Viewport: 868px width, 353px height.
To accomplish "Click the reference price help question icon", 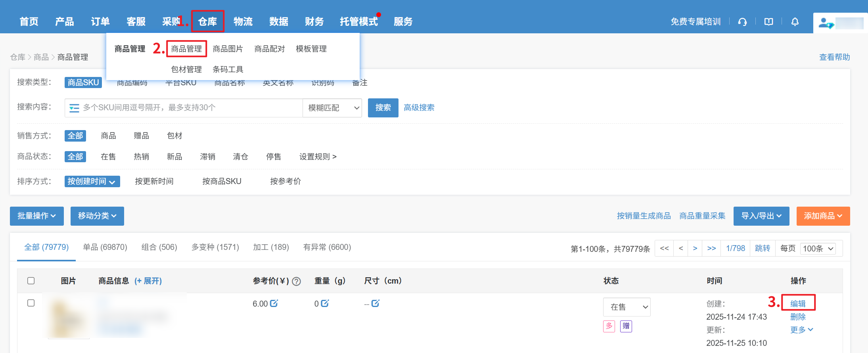I will 296,281.
